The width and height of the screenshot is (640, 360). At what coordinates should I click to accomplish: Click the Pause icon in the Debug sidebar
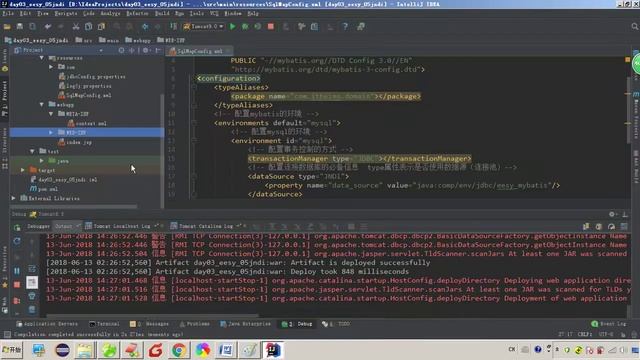click(x=17, y=270)
